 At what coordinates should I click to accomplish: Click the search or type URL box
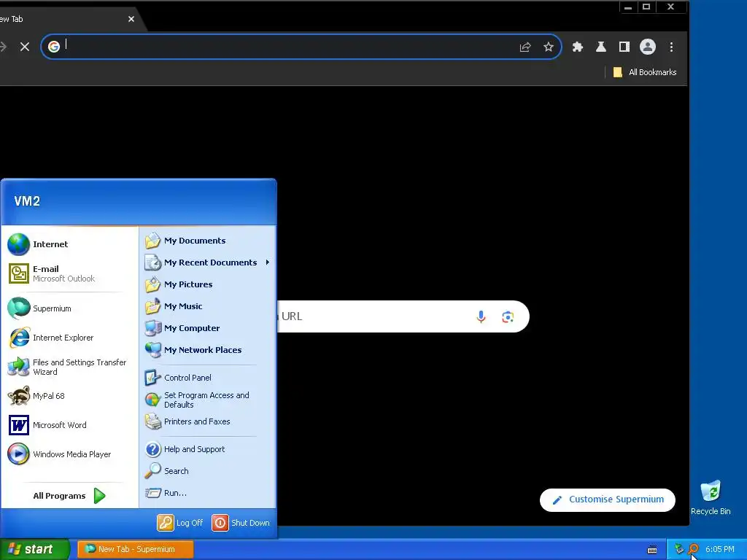[403, 316]
